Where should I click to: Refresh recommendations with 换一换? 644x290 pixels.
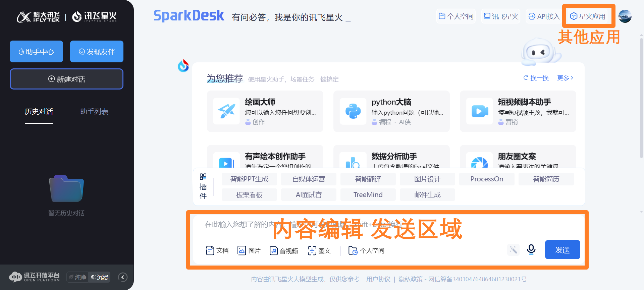click(x=536, y=78)
